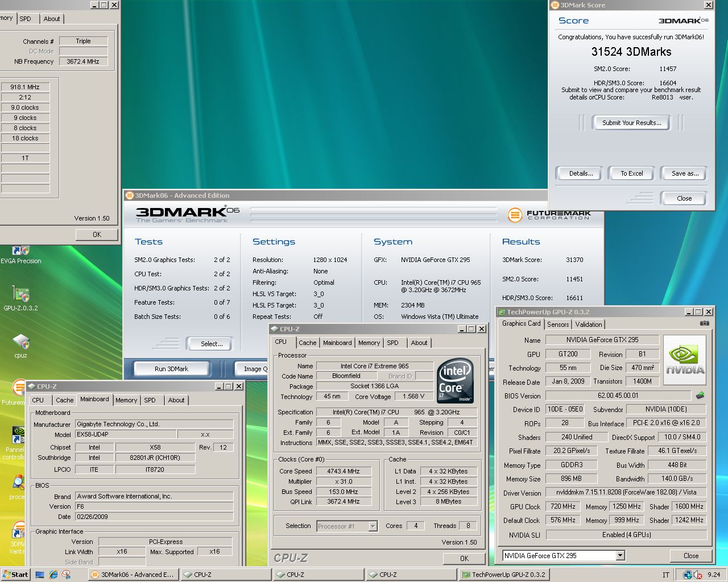Open the Memory tab in center CPU-Z window
This screenshot has height=582, width=728.
coord(369,343)
